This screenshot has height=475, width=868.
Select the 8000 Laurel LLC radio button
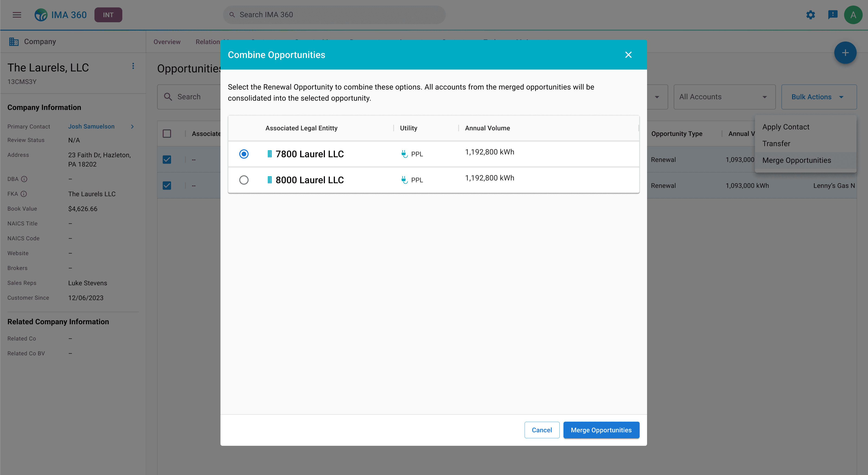coord(244,180)
